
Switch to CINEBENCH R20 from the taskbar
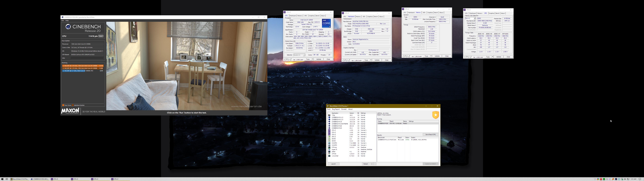[x=40, y=179]
